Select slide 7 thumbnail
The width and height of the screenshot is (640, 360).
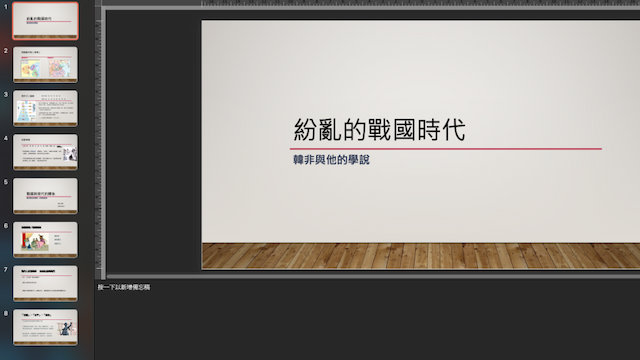point(45,283)
